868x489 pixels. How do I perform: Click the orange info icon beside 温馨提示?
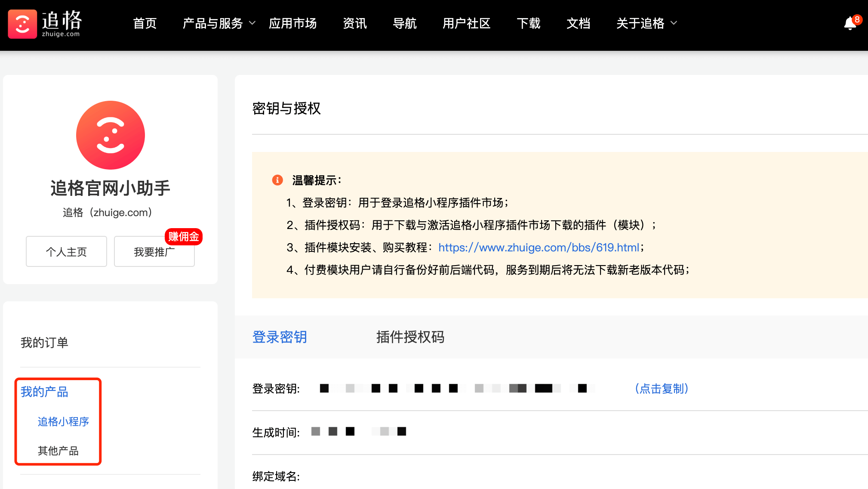tap(277, 180)
